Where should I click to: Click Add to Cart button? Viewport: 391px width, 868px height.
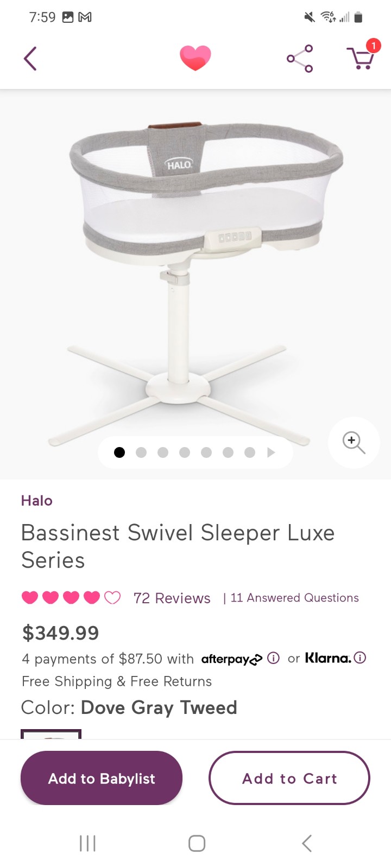pos(289,778)
